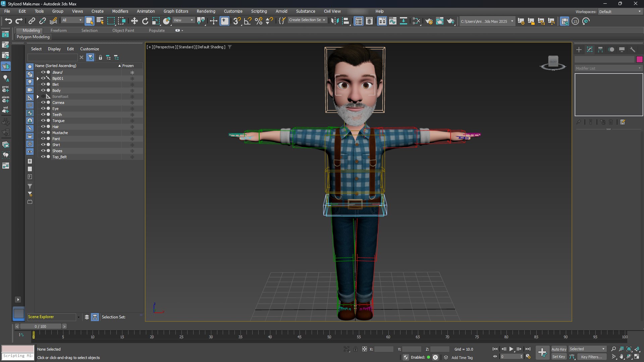Expand the Bip001 hierarchy node

click(x=38, y=78)
